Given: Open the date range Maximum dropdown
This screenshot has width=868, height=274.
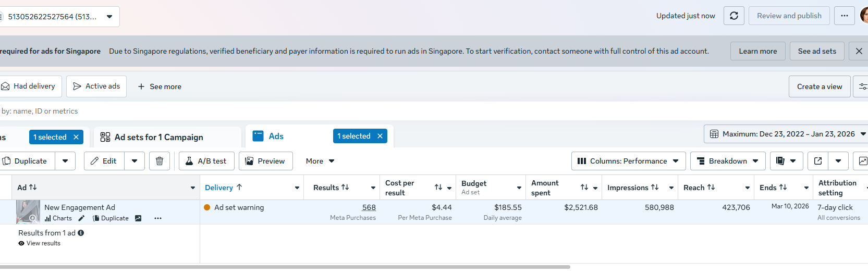Looking at the screenshot, I should (787, 134).
